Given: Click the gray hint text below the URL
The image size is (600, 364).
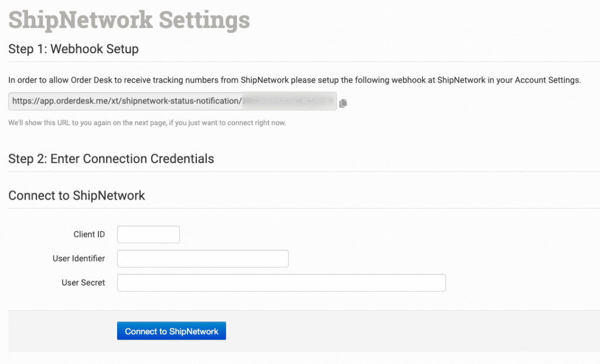Looking at the screenshot, I should 146,123.
